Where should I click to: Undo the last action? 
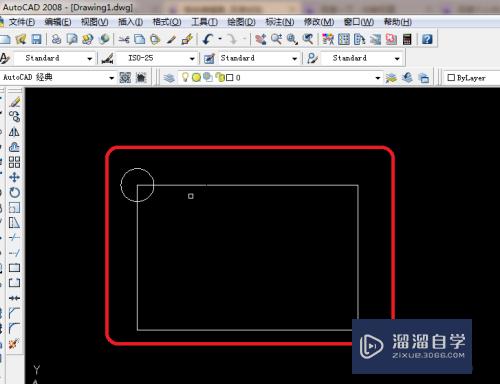[x=208, y=39]
